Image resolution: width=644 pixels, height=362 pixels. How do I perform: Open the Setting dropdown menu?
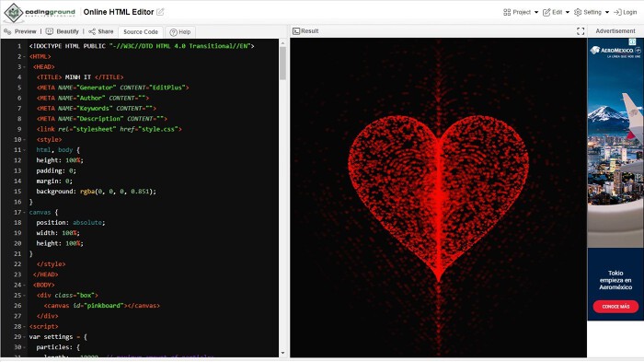click(x=592, y=12)
